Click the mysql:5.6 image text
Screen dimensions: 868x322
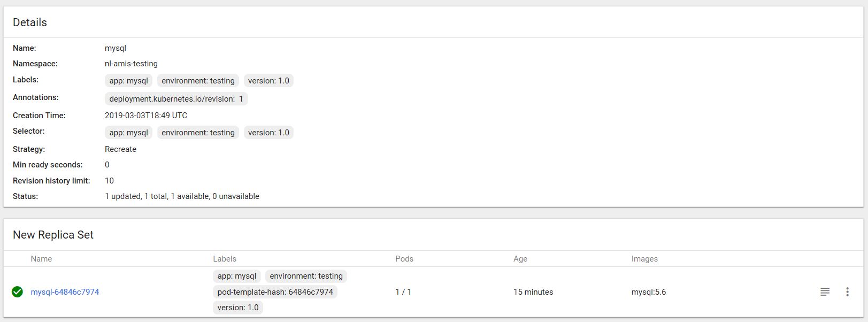click(648, 292)
